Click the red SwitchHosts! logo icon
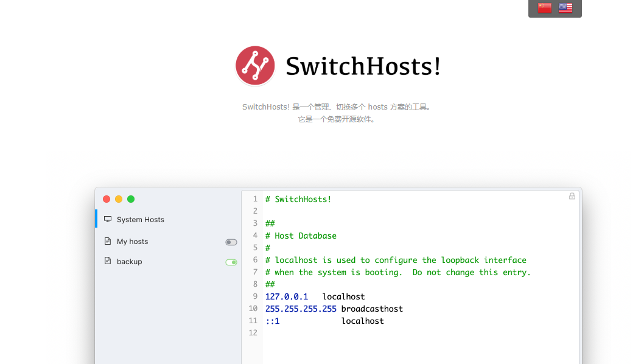 tap(255, 66)
